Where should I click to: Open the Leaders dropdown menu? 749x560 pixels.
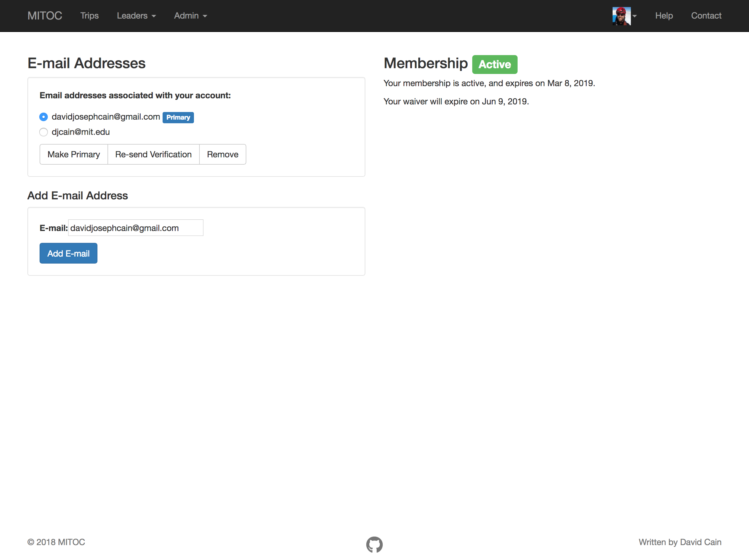[136, 16]
